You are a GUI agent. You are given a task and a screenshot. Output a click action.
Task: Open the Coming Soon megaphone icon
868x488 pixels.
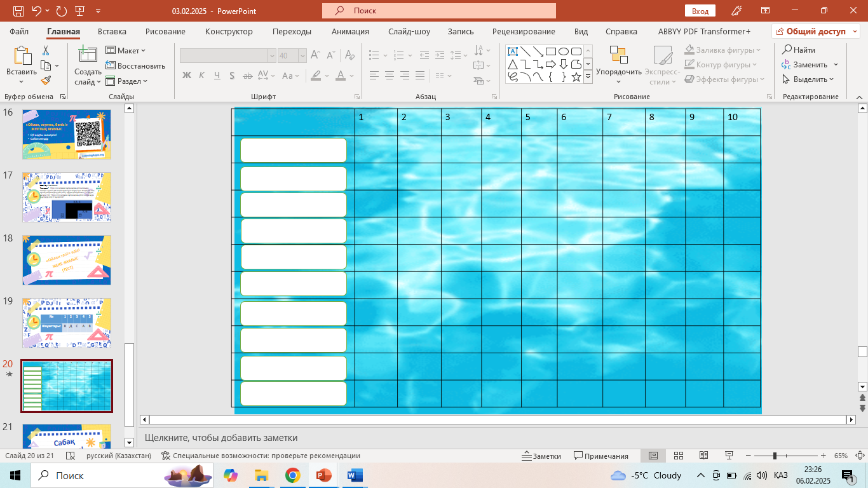[x=737, y=11]
